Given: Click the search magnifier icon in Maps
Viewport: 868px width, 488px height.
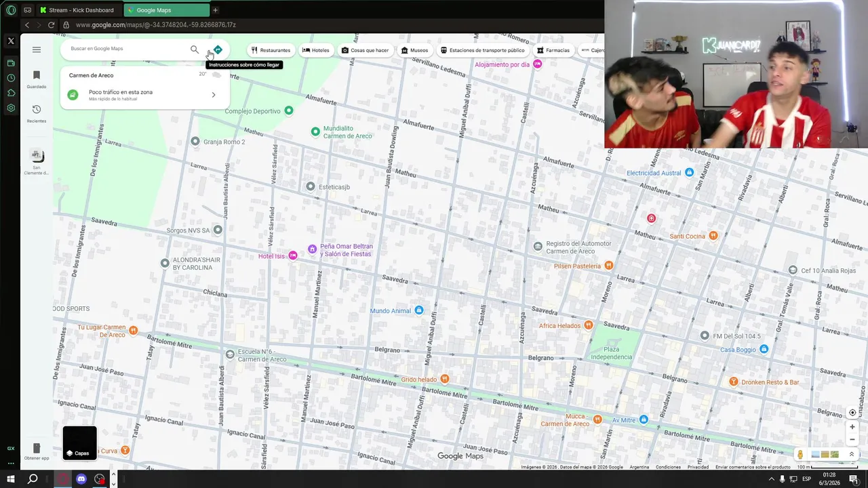Looking at the screenshot, I should pos(195,49).
